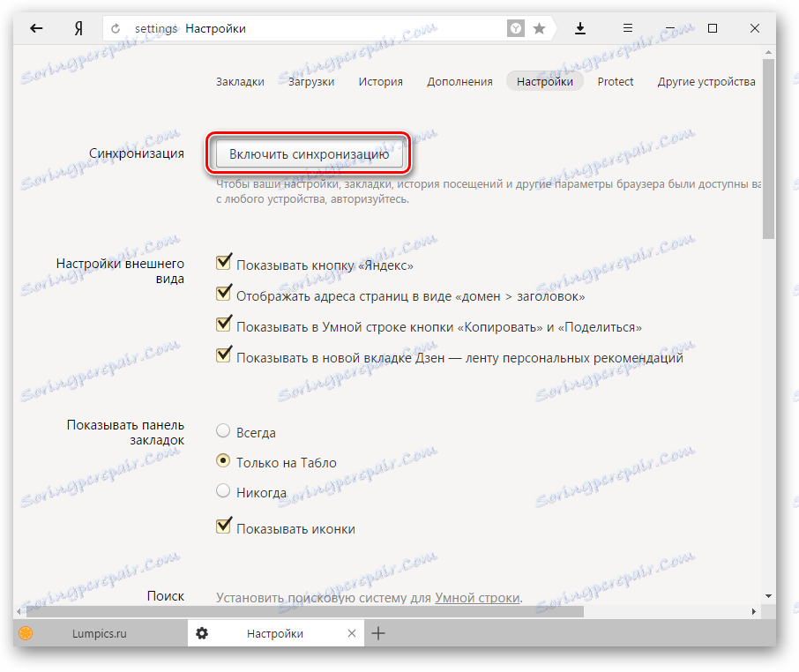Click the gear icon on the Настройки tab
The image size is (799, 672).
pos(202,633)
